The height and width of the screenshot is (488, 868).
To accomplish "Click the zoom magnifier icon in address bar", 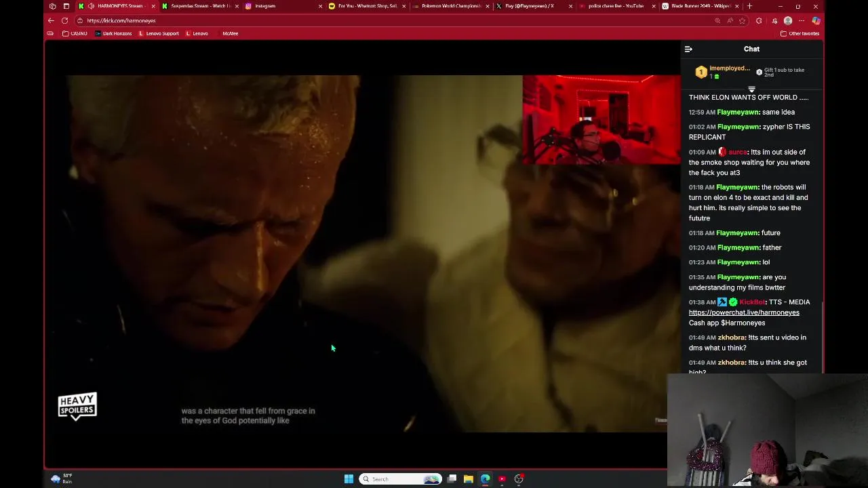I will pos(717,20).
